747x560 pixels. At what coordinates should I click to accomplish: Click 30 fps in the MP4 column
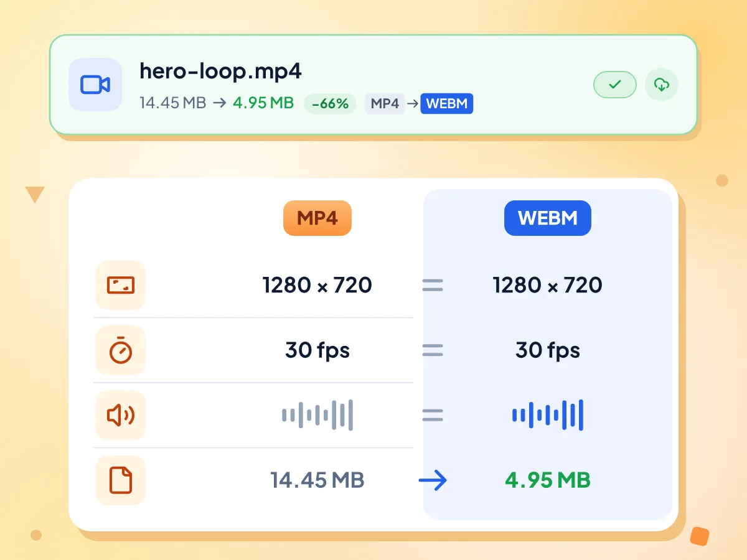click(317, 350)
